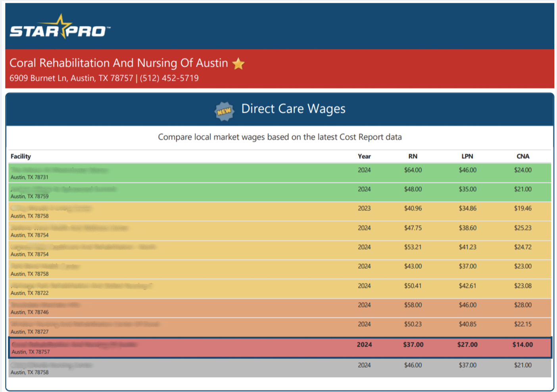This screenshot has height=392, width=557.
Task: Click the bold 2024 year cell
Action: (364, 345)
